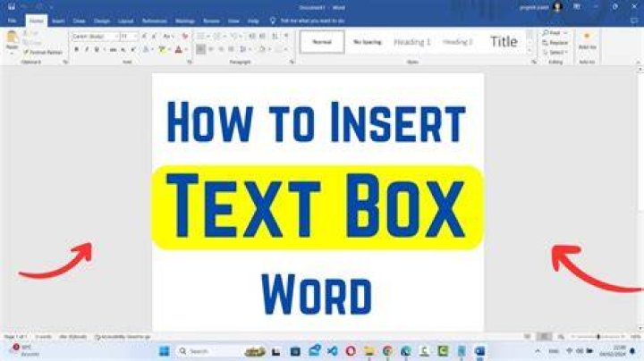Apply numbered list icon
The width and height of the screenshot is (644, 361).
click(217, 37)
